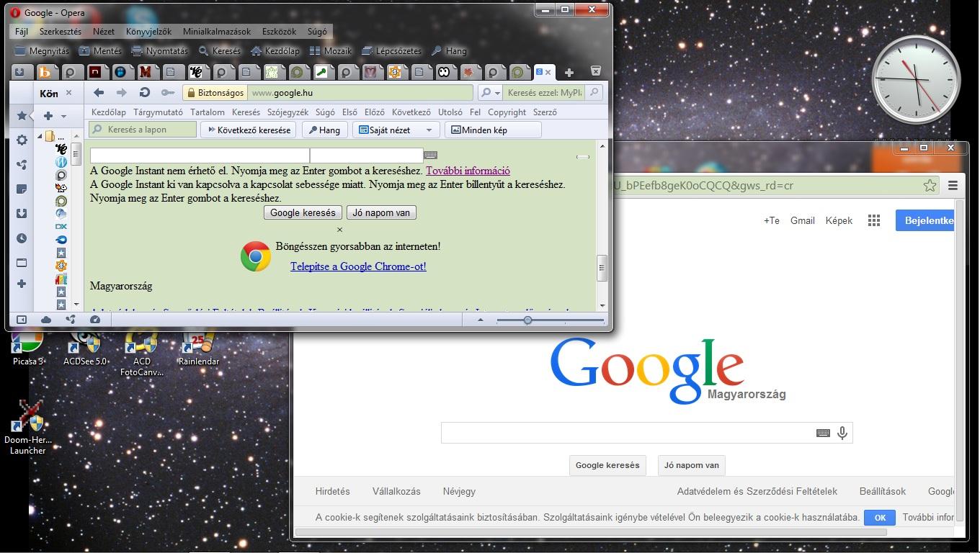Open a new tab with plus icon
The width and height of the screenshot is (980, 553).
coord(569,72)
